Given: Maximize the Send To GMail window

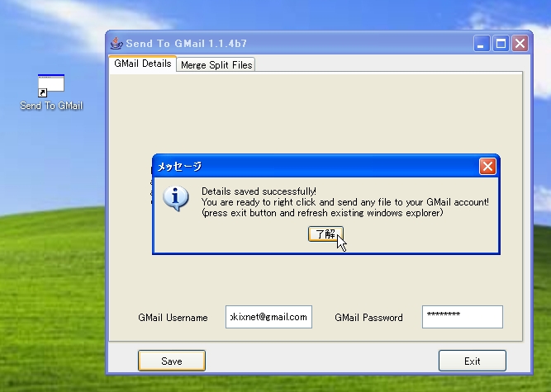Looking at the screenshot, I should pyautogui.click(x=501, y=44).
